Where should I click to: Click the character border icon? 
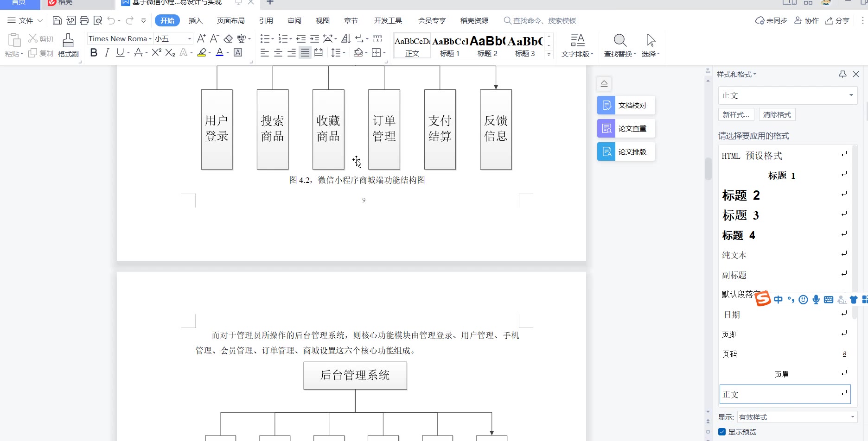pyautogui.click(x=238, y=52)
